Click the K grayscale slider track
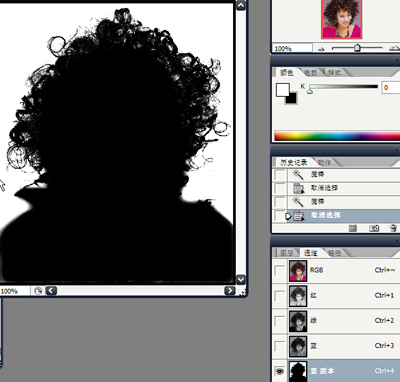The image size is (400, 382). coord(343,87)
